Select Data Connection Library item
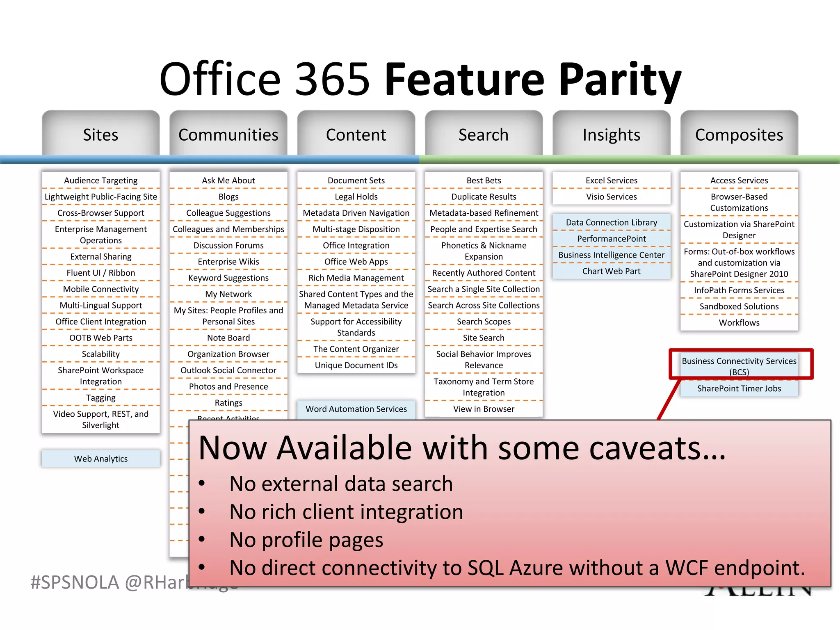 click(x=612, y=222)
